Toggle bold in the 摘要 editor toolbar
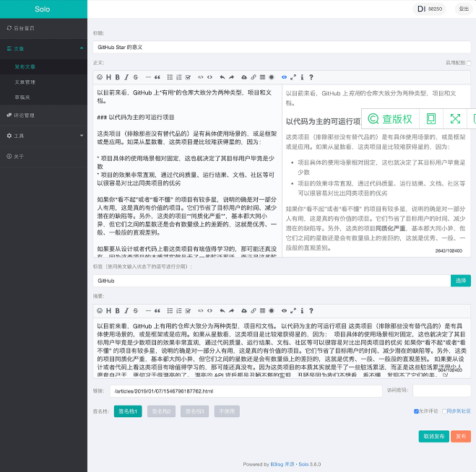Viewport: 476px width, 472px height. (118, 310)
